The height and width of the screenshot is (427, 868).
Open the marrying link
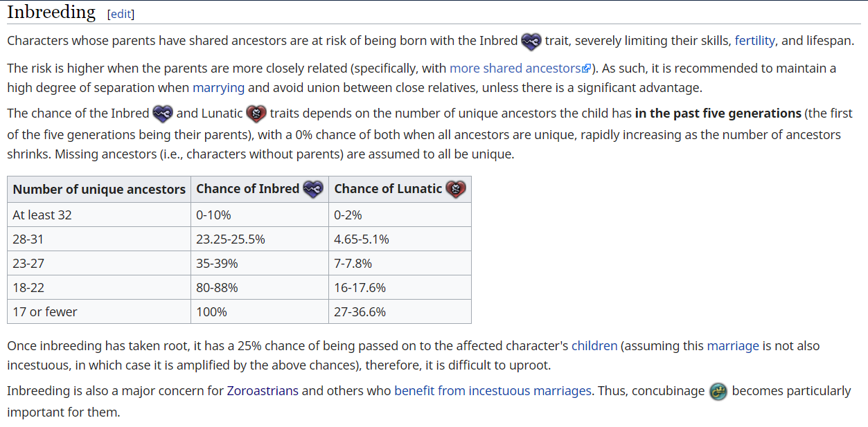click(218, 88)
